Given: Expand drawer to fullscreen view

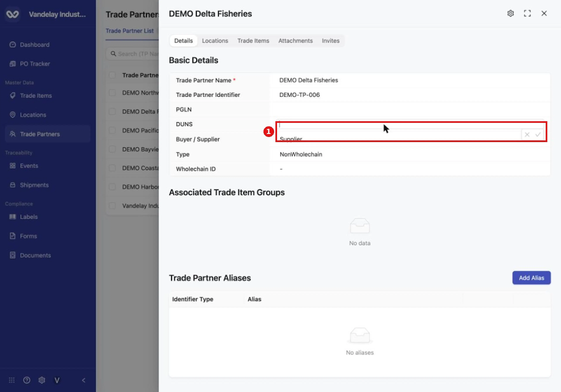Looking at the screenshot, I should pyautogui.click(x=527, y=13).
